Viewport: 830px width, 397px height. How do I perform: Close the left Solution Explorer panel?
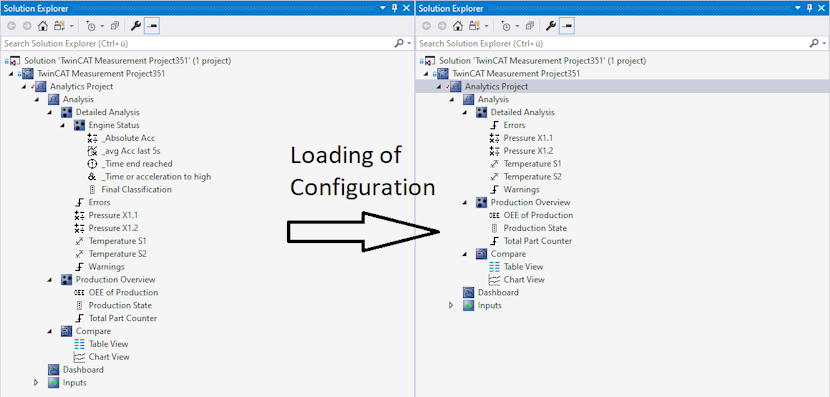click(x=406, y=8)
